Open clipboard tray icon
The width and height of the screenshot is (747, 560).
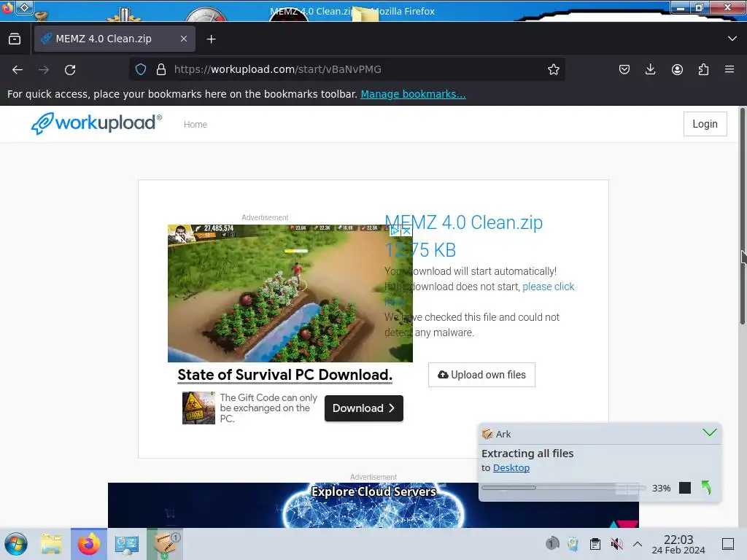pos(595,543)
